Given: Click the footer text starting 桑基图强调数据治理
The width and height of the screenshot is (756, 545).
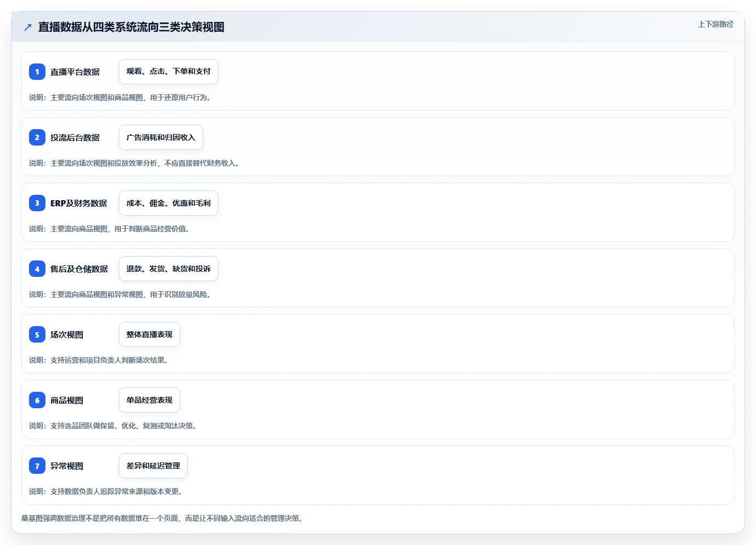Looking at the screenshot, I should (162, 518).
